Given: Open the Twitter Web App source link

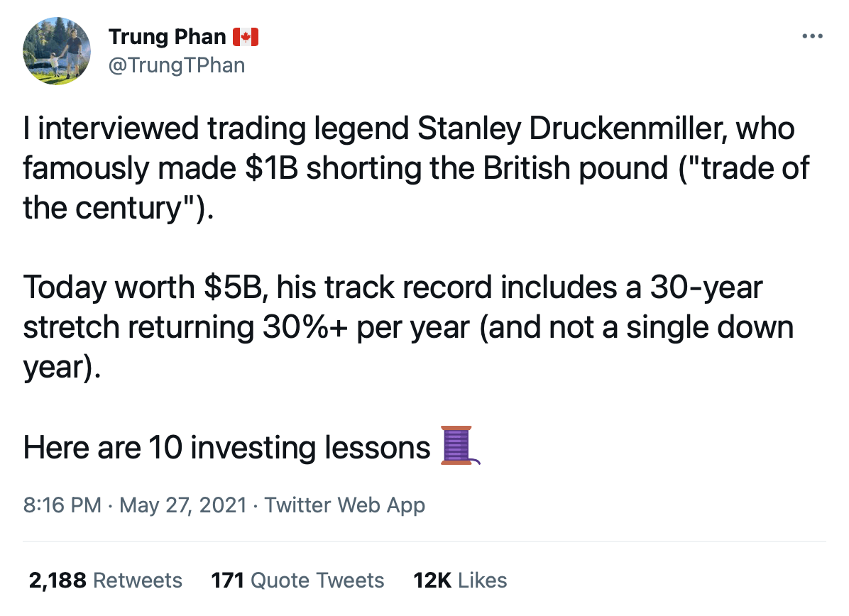Looking at the screenshot, I should tap(345, 505).
